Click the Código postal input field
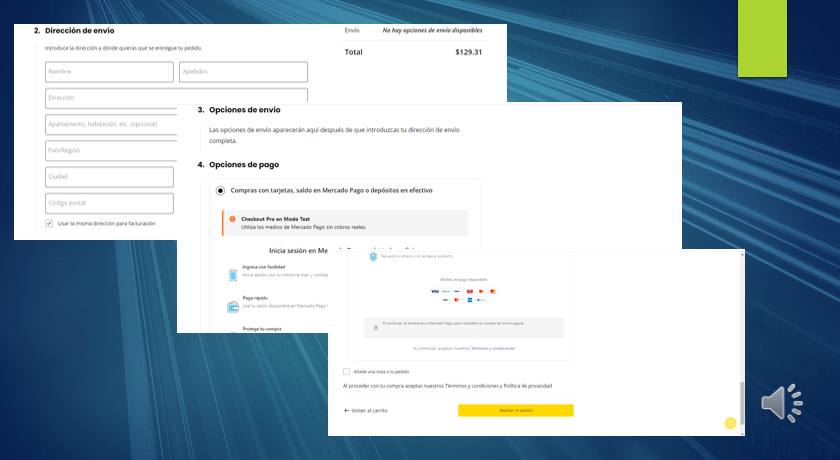 (109, 203)
